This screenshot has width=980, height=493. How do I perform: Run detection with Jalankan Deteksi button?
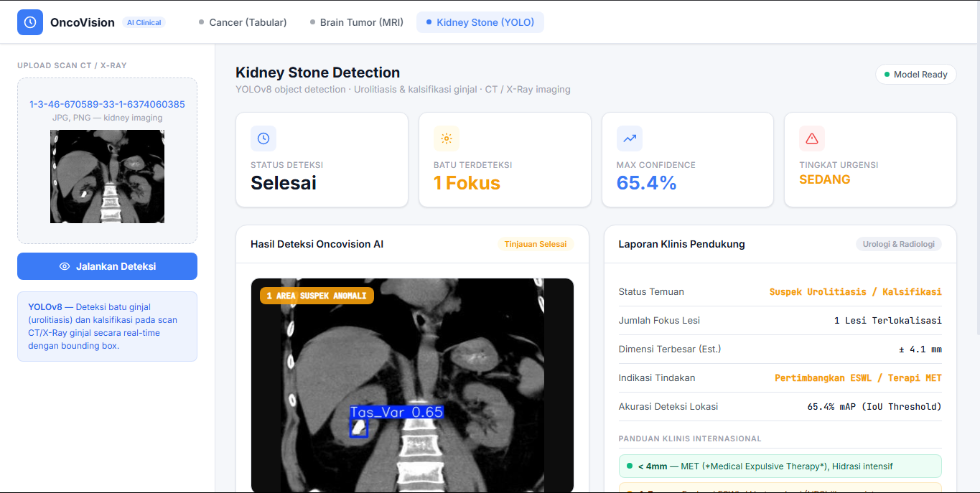(x=107, y=266)
